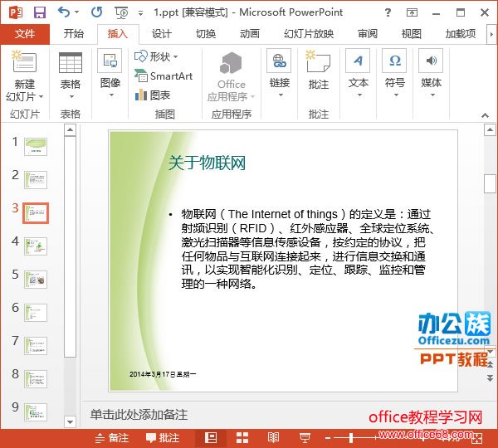Select slide 3 thumbnail
This screenshot has height=448, width=498.
coord(36,213)
